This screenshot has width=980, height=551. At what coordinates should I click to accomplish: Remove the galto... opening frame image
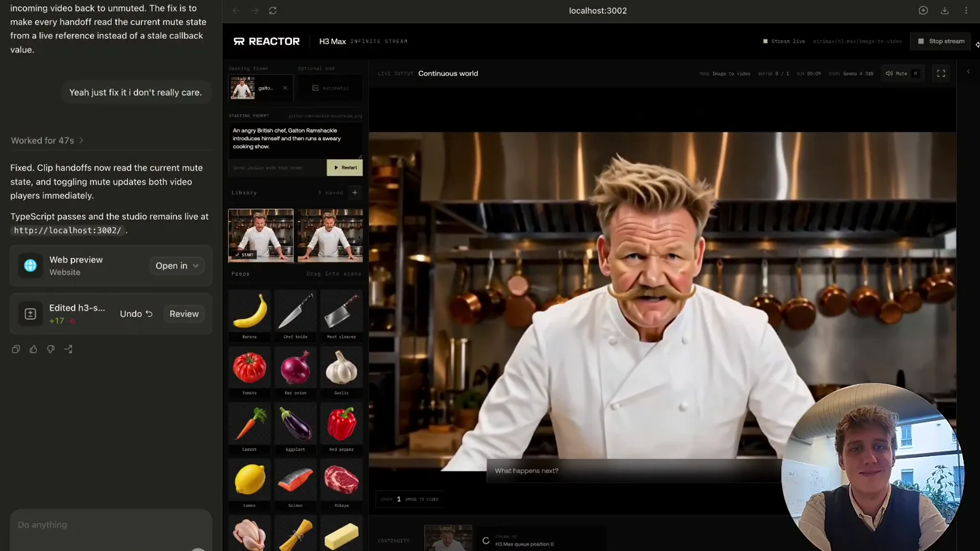285,88
